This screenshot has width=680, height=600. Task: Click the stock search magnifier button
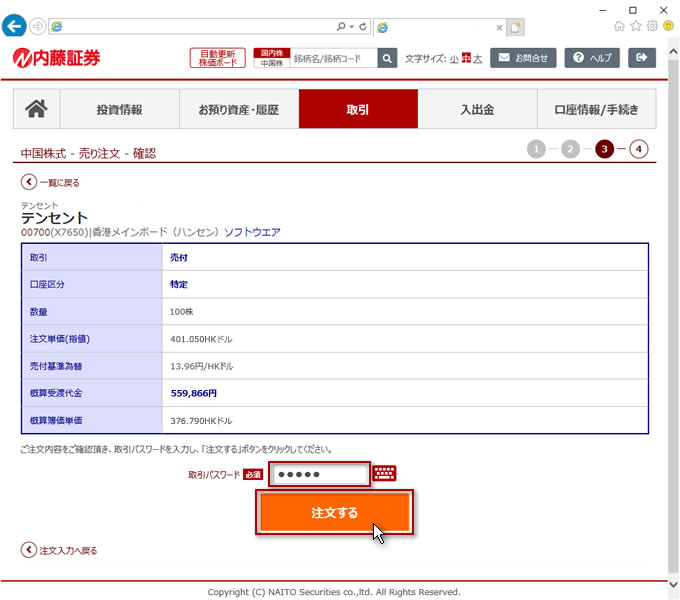click(387, 58)
